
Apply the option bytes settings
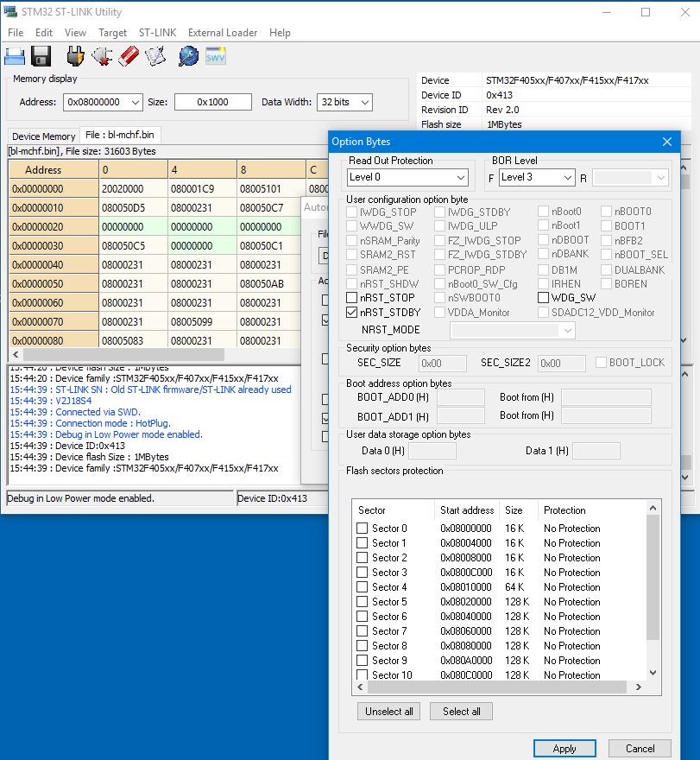click(564, 749)
